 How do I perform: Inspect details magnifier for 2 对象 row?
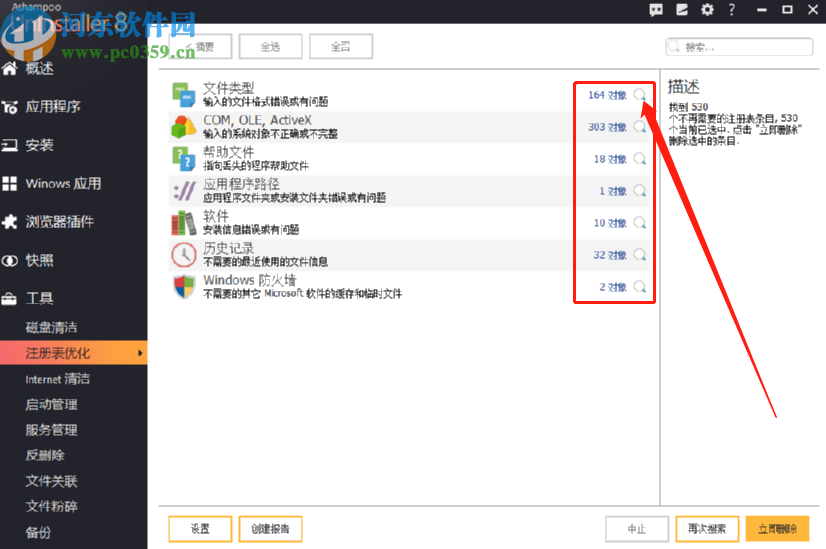pos(640,287)
